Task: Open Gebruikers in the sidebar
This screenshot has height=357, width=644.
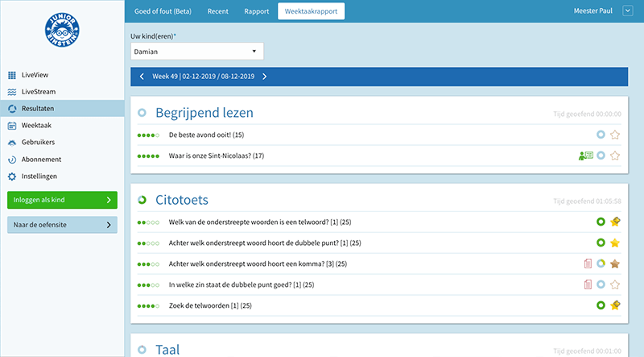Action: click(x=38, y=143)
